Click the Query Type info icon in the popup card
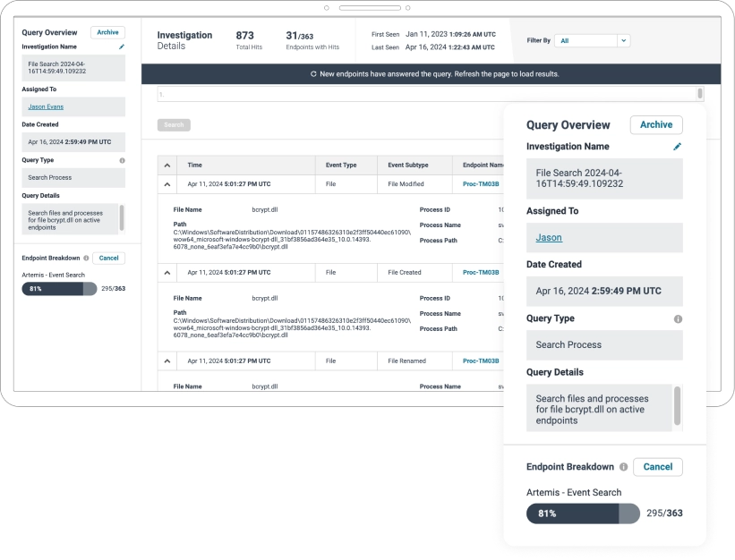The height and width of the screenshot is (560, 735). 678,318
